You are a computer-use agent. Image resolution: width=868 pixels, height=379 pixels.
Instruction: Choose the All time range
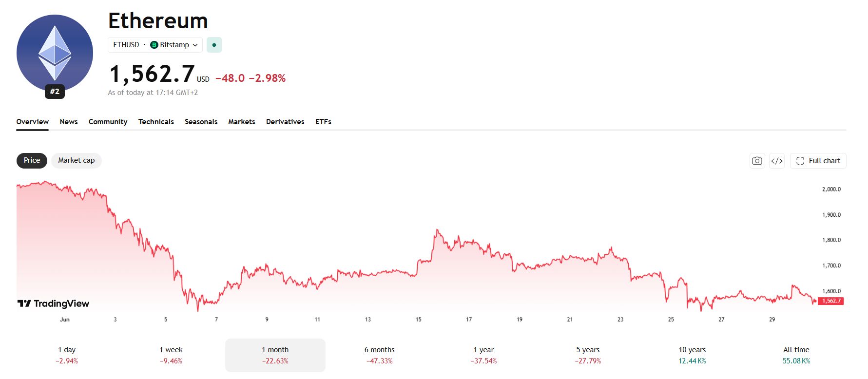(x=796, y=355)
